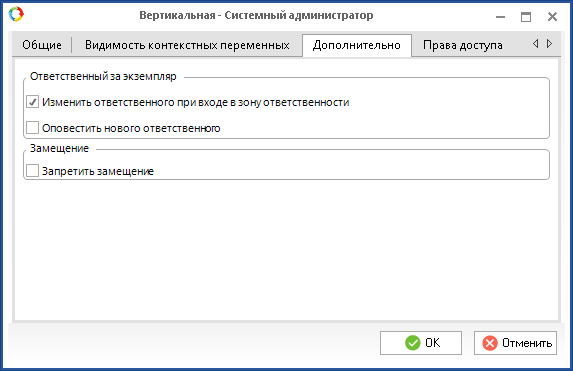Viewport: 573px width, 371px height.
Task: Select the Дополнительно tab
Action: coord(357,45)
